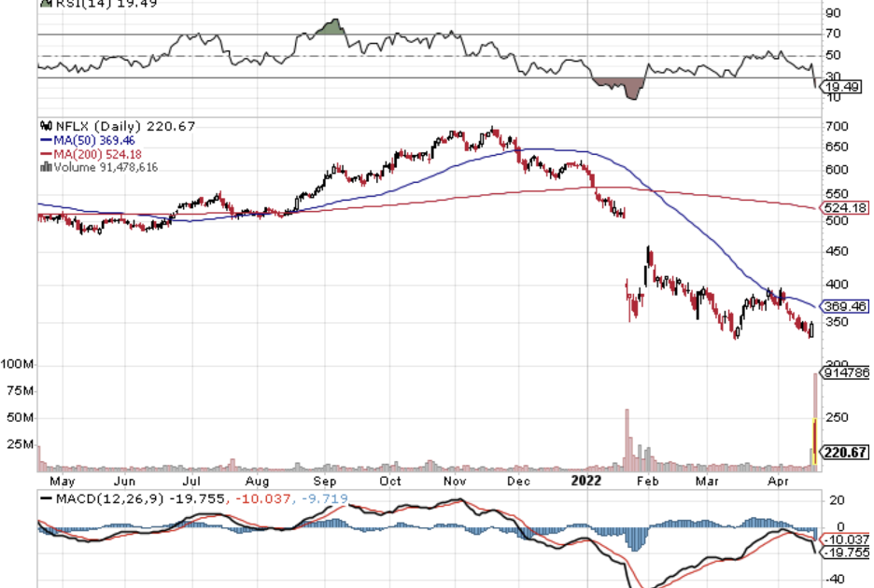Click the Volume bars legend icon
The width and height of the screenshot is (874, 588).
[x=43, y=167]
